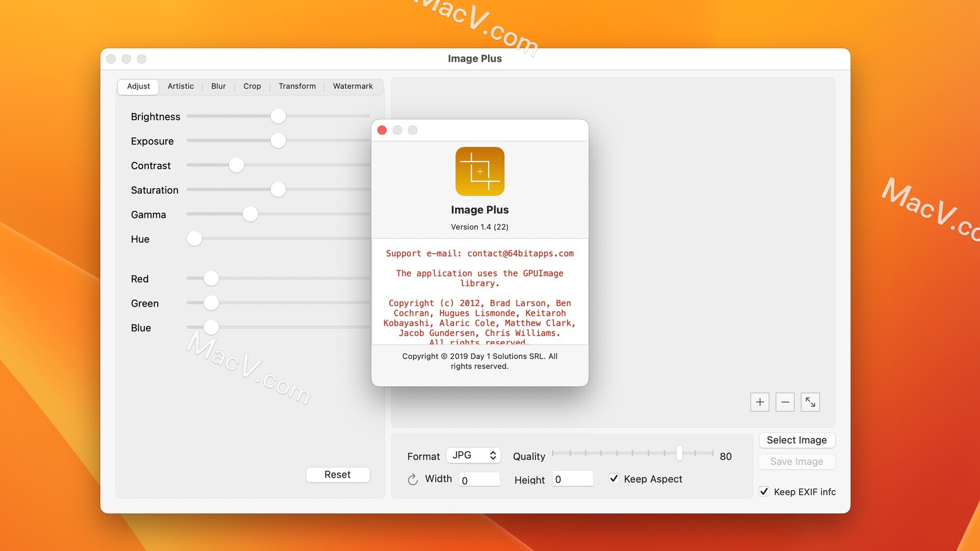Viewport: 980px width, 551px height.
Task: Click the Gamma slider knob
Action: [x=250, y=214]
